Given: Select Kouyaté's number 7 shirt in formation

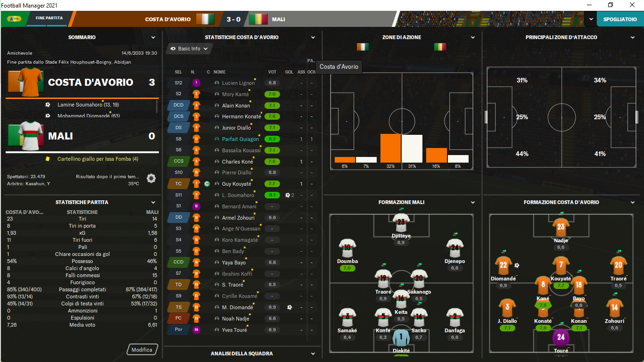Looking at the screenshot, I should [x=561, y=265].
